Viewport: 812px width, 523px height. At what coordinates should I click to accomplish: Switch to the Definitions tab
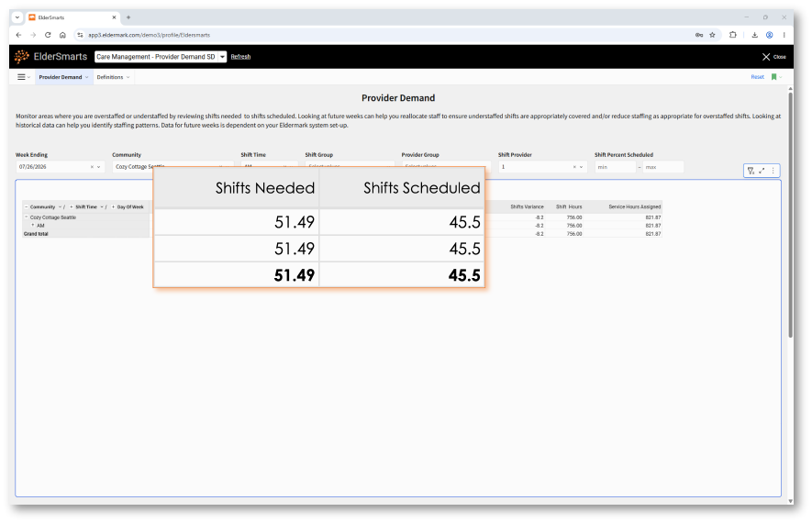(x=110, y=77)
